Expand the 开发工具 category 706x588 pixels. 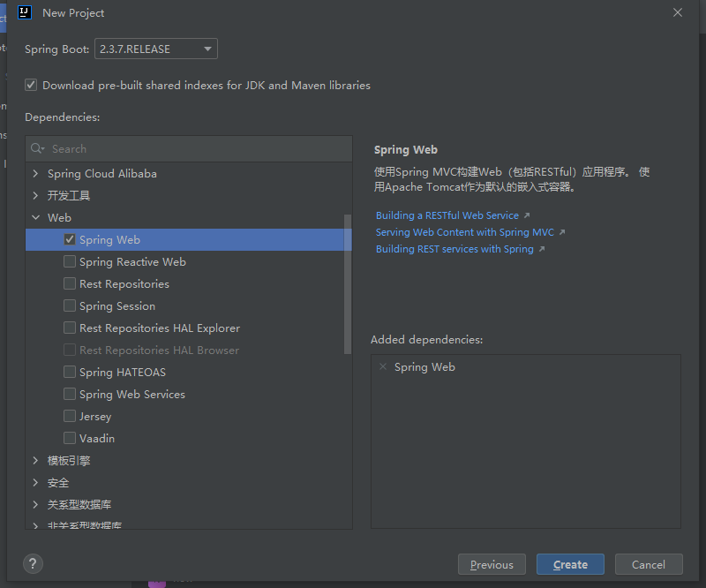35,195
